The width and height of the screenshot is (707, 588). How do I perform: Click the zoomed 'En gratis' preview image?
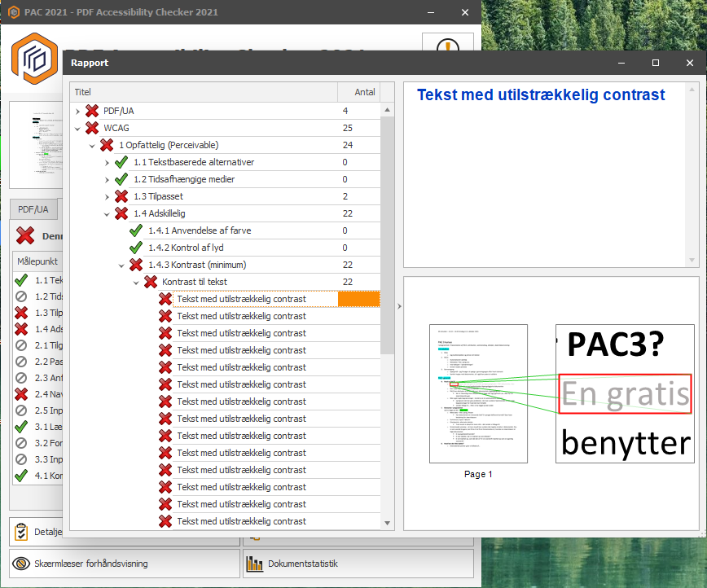(x=625, y=393)
